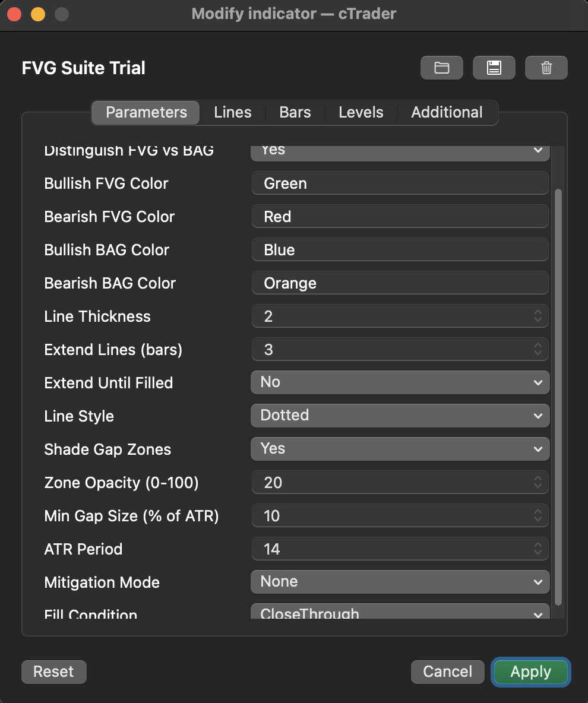Open the Line Style dropdown showing Dotted

[399, 416]
